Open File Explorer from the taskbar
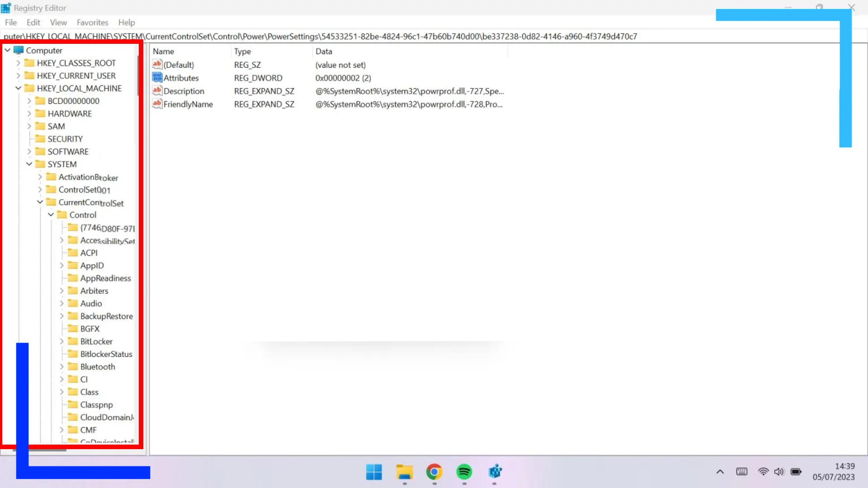The height and width of the screenshot is (488, 868). coord(404,472)
